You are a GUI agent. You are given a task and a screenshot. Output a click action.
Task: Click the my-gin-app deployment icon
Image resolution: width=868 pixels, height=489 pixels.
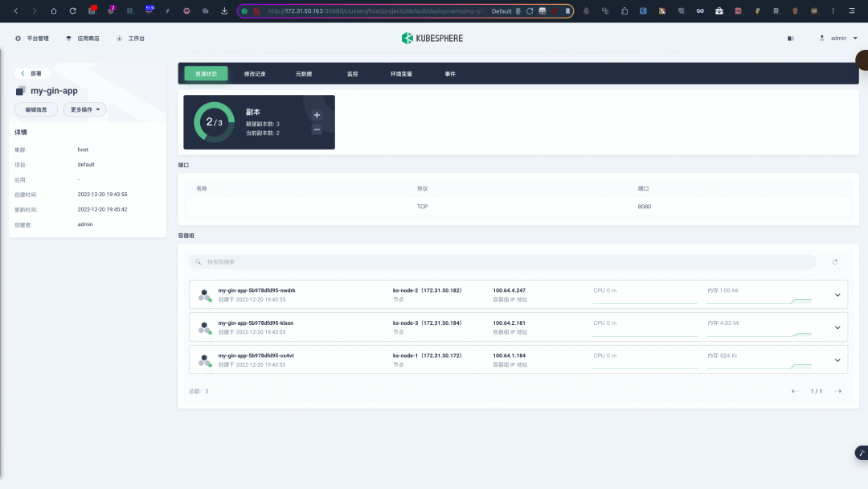click(x=20, y=91)
